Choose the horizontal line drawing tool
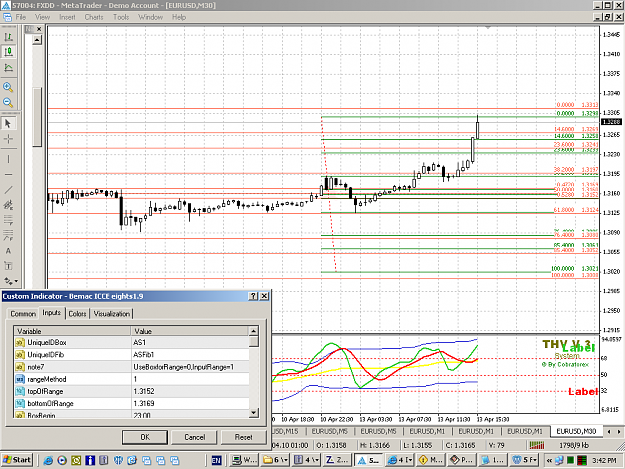This screenshot has height=469, width=625. tap(8, 175)
